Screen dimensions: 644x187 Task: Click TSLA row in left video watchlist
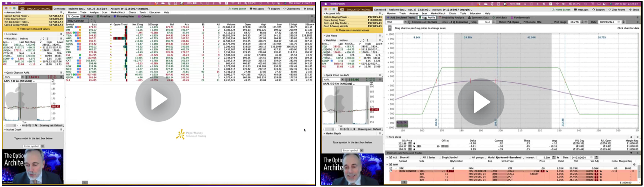point(190,35)
